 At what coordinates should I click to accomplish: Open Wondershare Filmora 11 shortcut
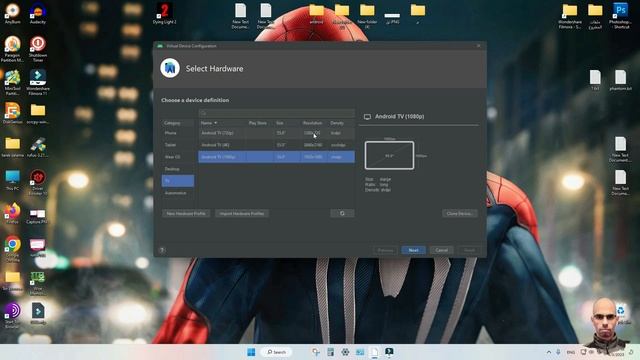38,82
